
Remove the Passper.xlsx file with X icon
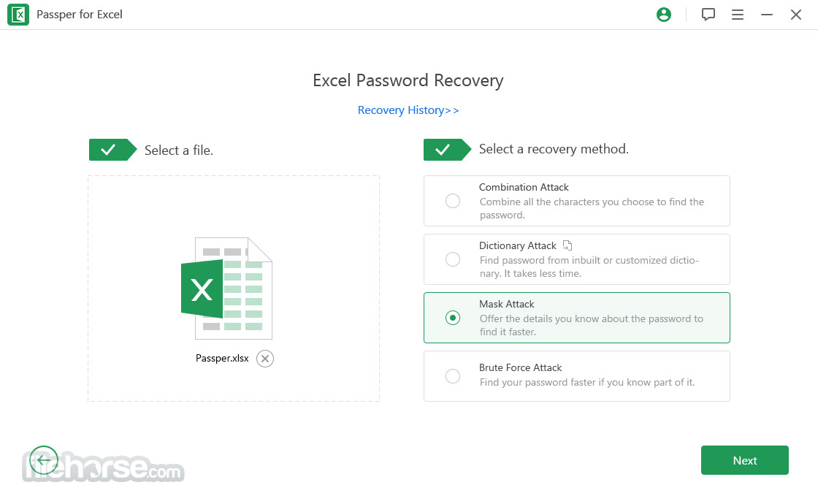pos(265,359)
